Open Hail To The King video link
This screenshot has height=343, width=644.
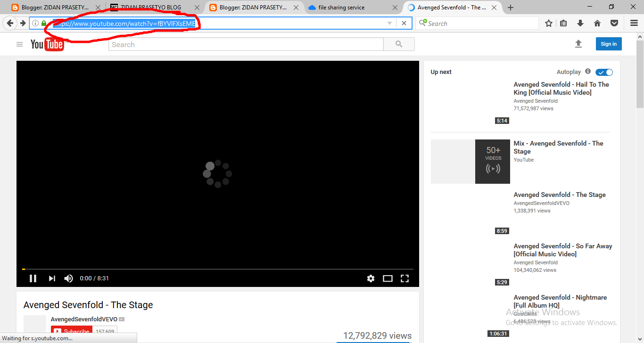[x=561, y=89]
